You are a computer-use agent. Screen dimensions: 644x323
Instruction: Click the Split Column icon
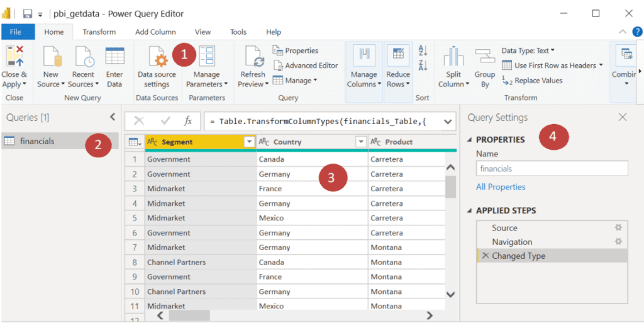point(453,56)
